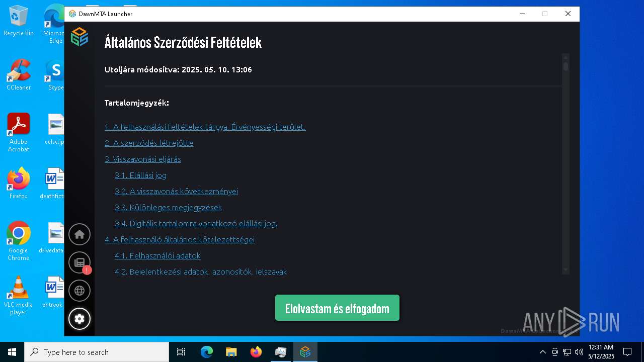
Task: Open the notification center icon
Action: tap(627, 352)
